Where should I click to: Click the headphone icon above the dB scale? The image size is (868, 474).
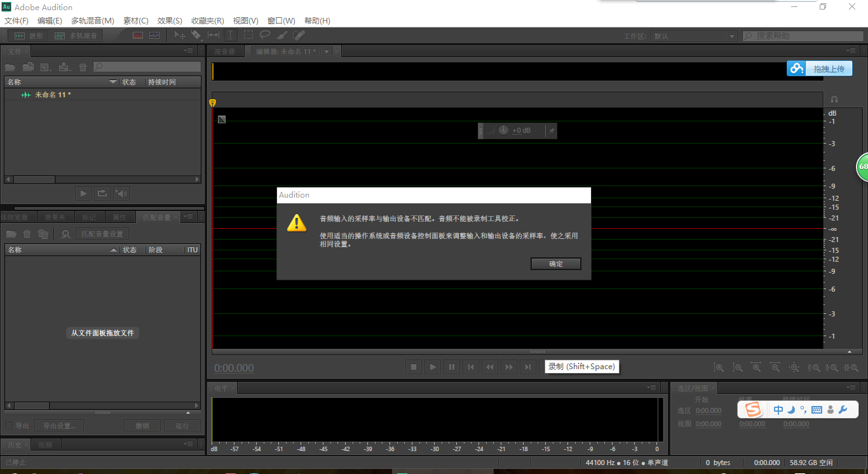pos(834,99)
